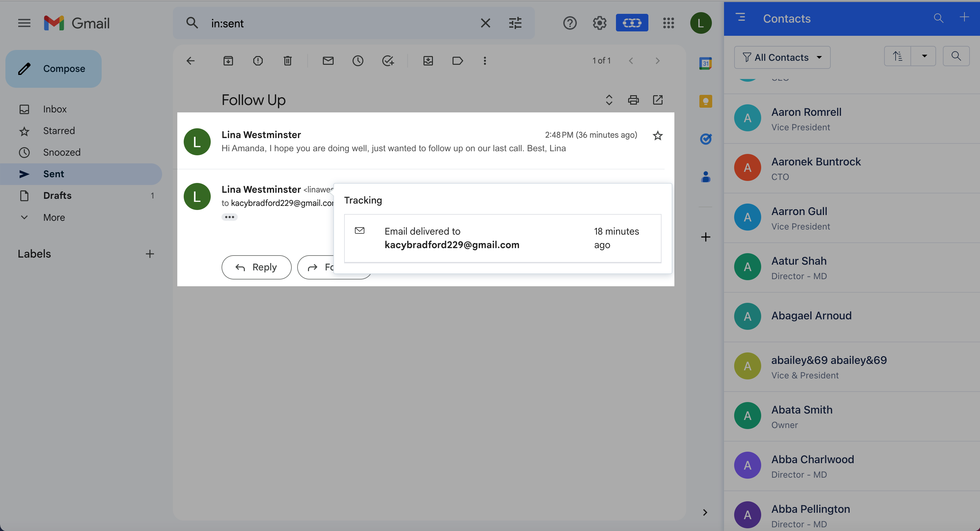The image size is (980, 531).
Task: Archive the Follow Up conversation
Action: pos(228,60)
